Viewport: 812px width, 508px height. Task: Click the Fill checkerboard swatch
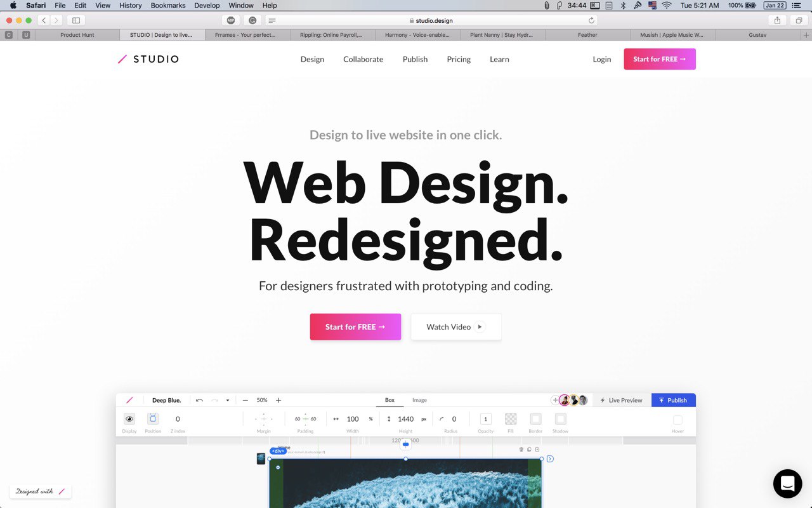(x=511, y=419)
